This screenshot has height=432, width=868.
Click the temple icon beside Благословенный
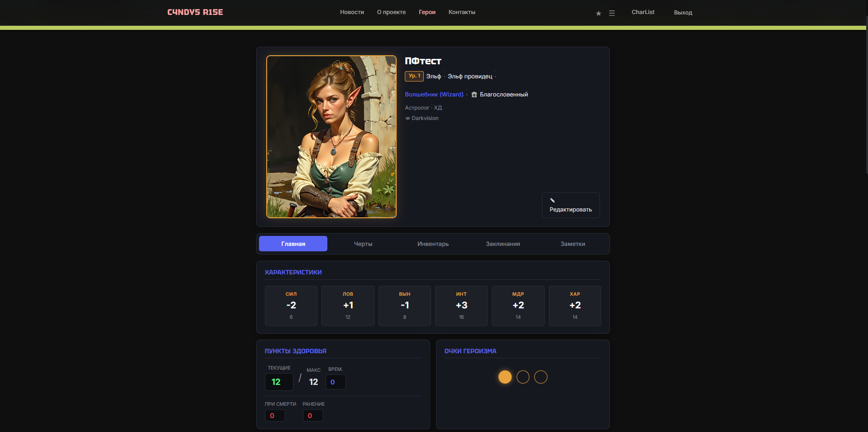474,95
